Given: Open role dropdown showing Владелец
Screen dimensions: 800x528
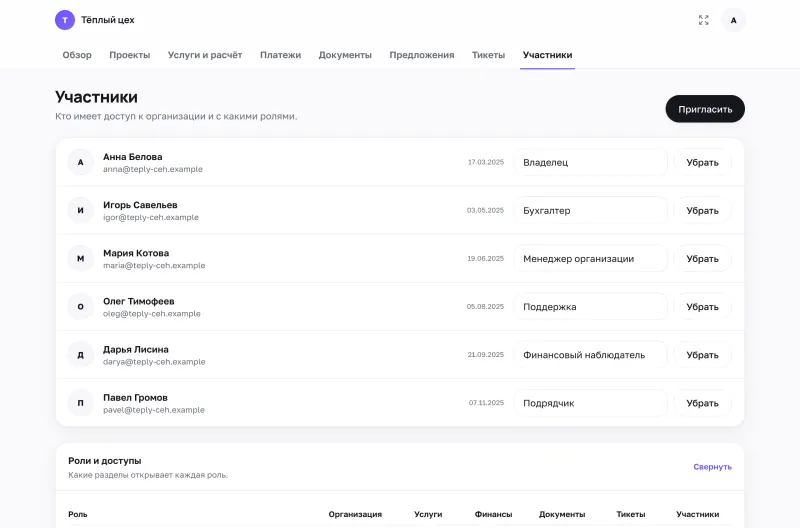Looking at the screenshot, I should 591,162.
